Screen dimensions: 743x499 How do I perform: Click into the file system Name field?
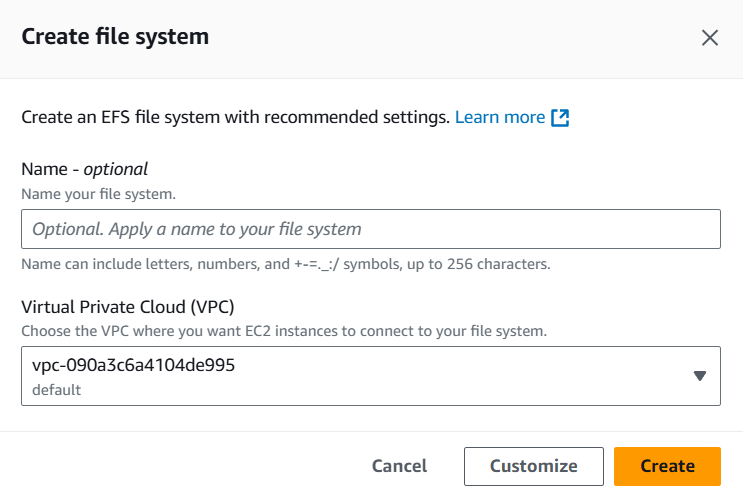pos(370,229)
